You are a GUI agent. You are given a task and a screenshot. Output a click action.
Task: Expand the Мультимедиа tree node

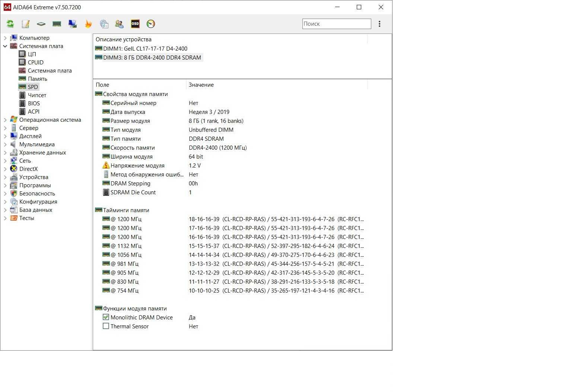pos(5,144)
